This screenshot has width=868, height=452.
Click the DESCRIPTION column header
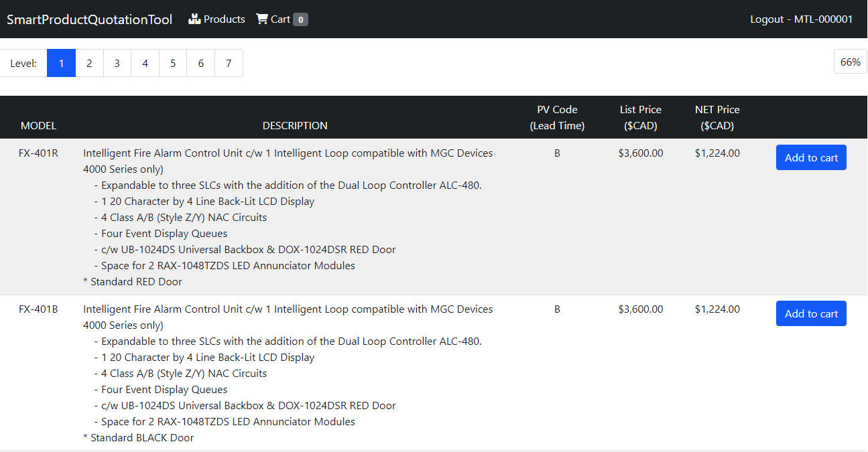[x=295, y=125]
